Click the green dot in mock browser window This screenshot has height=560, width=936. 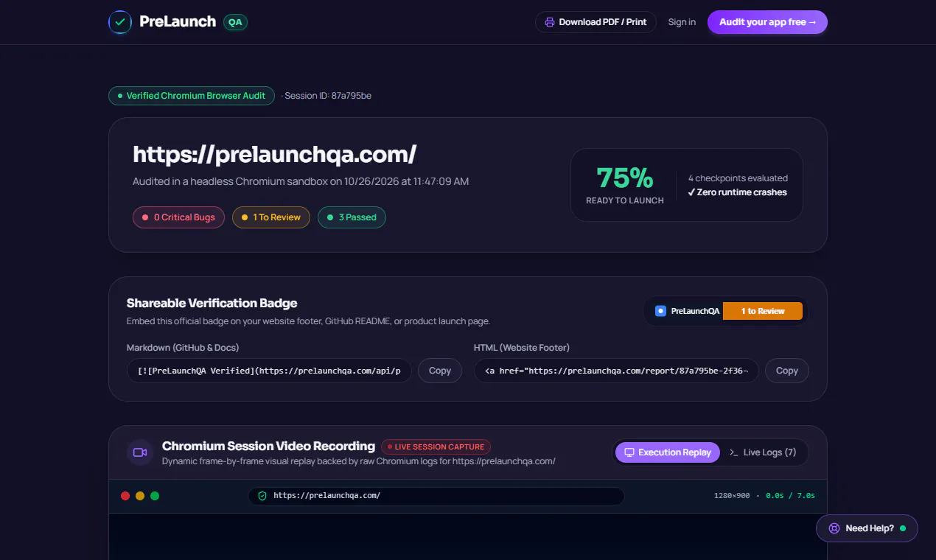point(155,496)
